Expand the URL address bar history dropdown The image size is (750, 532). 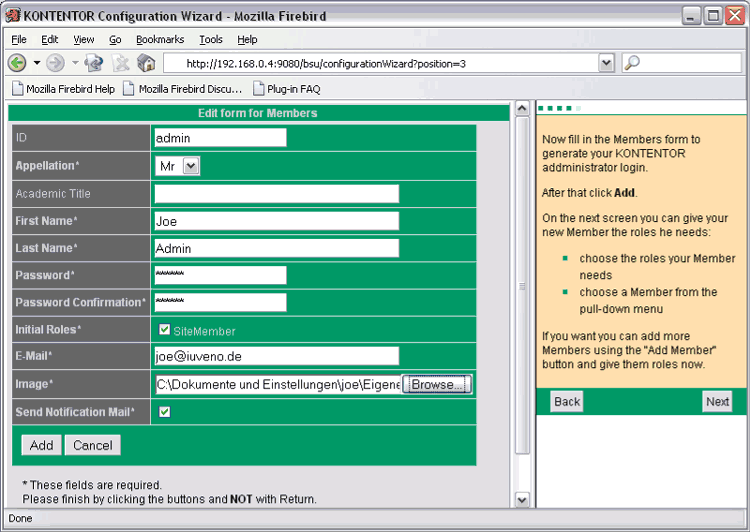[606, 63]
